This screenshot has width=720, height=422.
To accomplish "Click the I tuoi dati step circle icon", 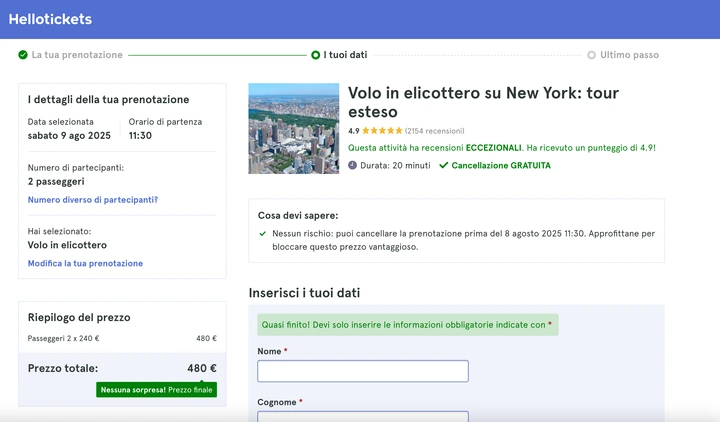I will point(316,55).
